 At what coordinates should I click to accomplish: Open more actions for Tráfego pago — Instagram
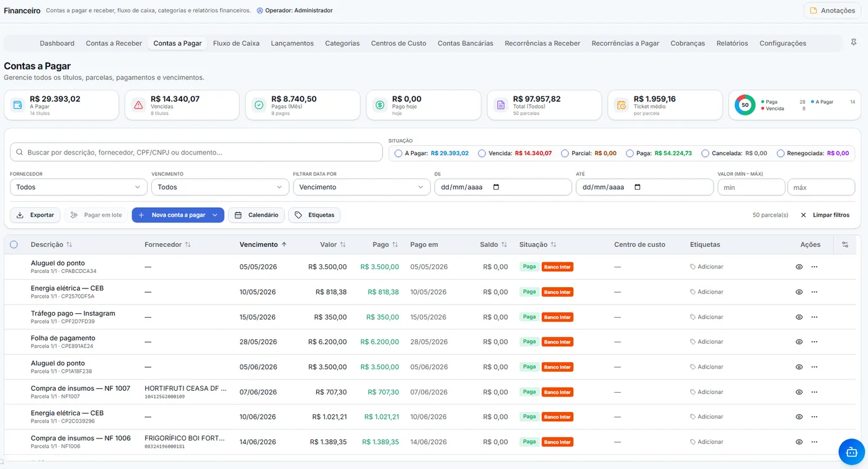pyautogui.click(x=814, y=317)
